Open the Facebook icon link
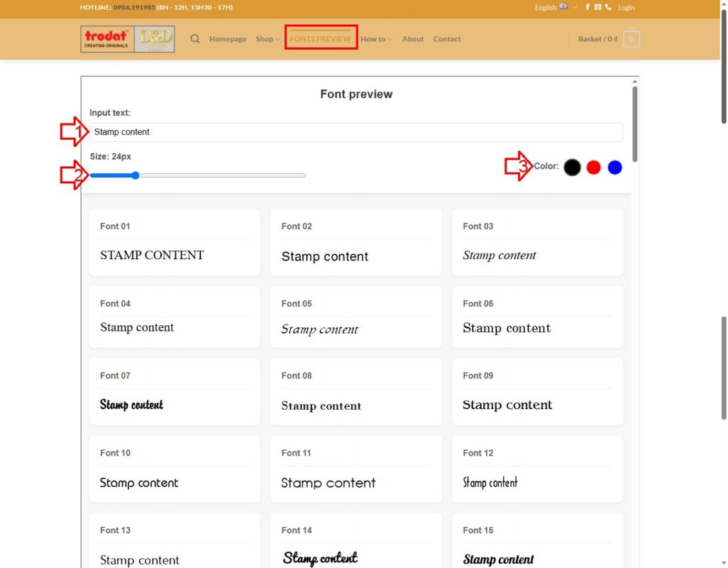This screenshot has height=568, width=728. click(x=588, y=7)
